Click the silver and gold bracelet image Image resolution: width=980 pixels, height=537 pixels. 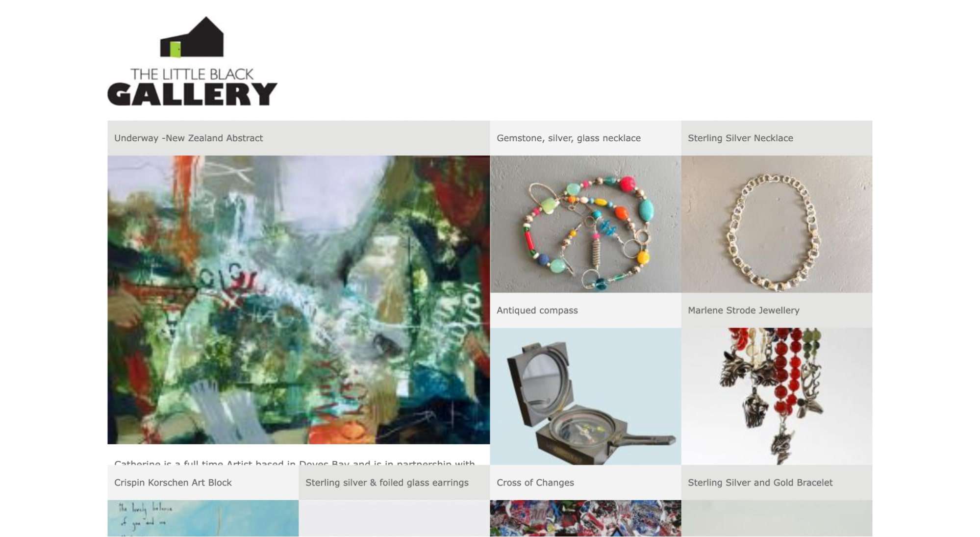777,518
